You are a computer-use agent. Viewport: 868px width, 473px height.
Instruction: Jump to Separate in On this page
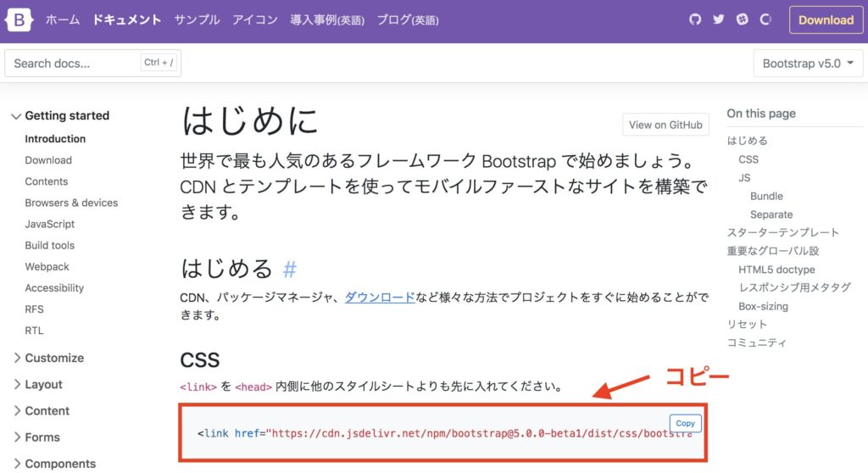771,214
